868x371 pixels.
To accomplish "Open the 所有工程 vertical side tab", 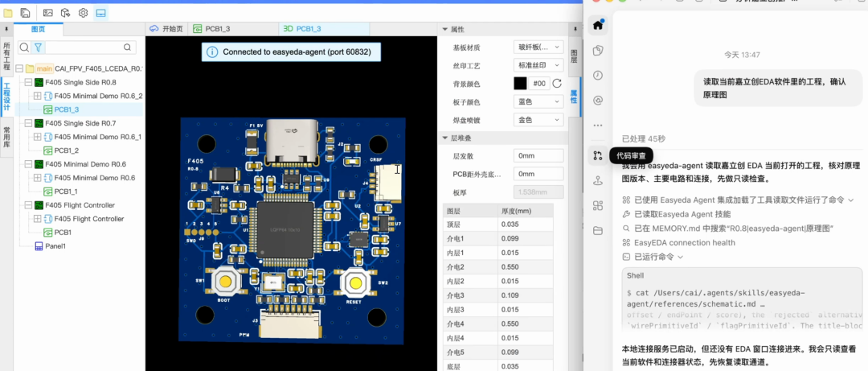I will (x=6, y=56).
